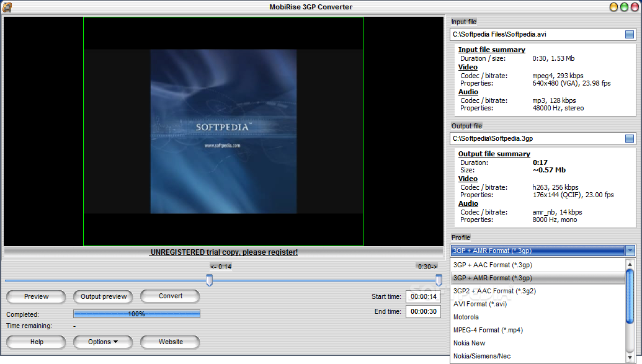Click output audio codec 'amr_nb, 14 kbps'
The width and height of the screenshot is (642, 364).
pos(557,213)
